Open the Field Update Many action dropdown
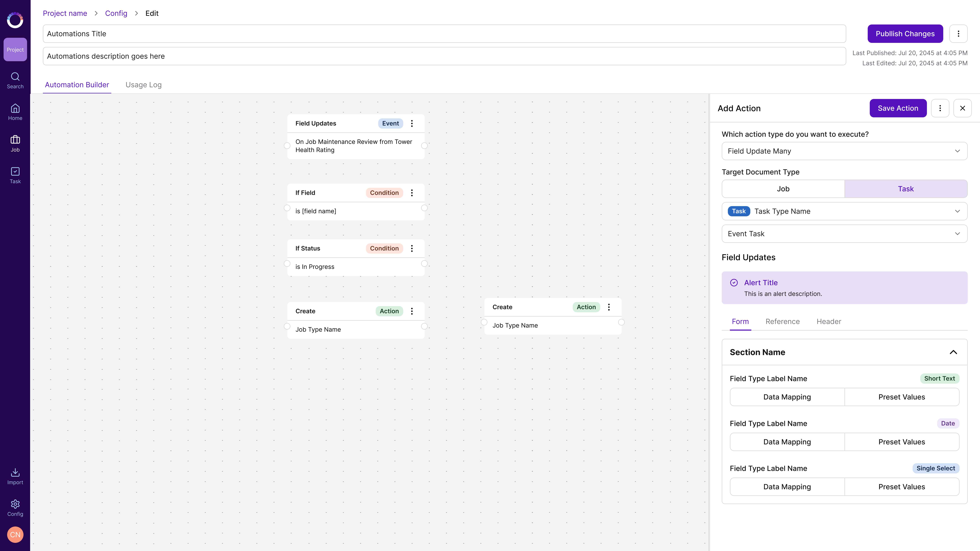Image resolution: width=980 pixels, height=551 pixels. click(845, 151)
